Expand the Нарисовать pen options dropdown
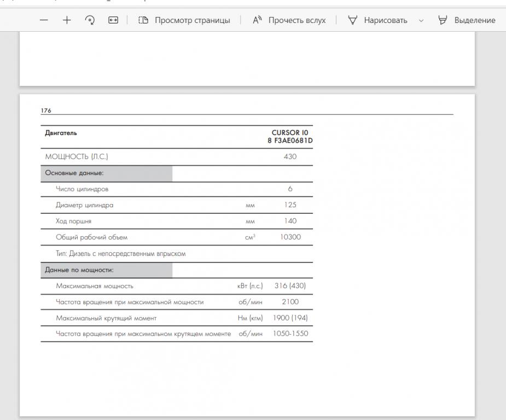The height and width of the screenshot is (420, 506). click(421, 20)
